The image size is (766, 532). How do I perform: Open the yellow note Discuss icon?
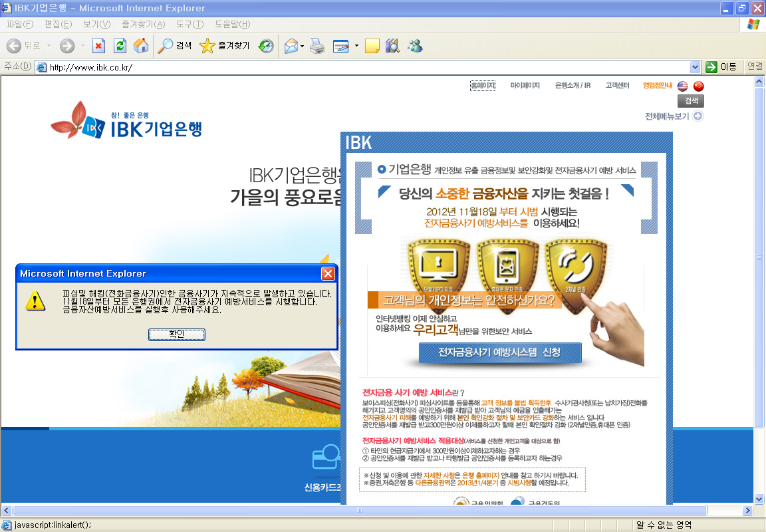372,46
